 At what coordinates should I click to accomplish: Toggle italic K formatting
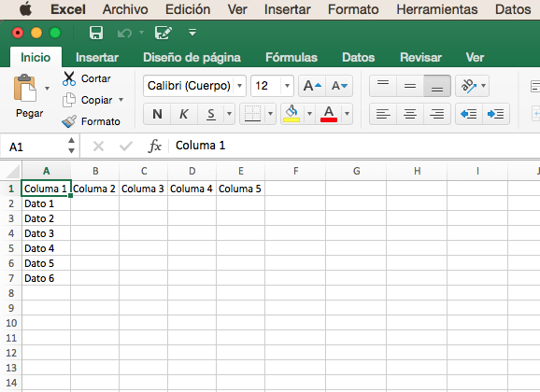(x=184, y=114)
